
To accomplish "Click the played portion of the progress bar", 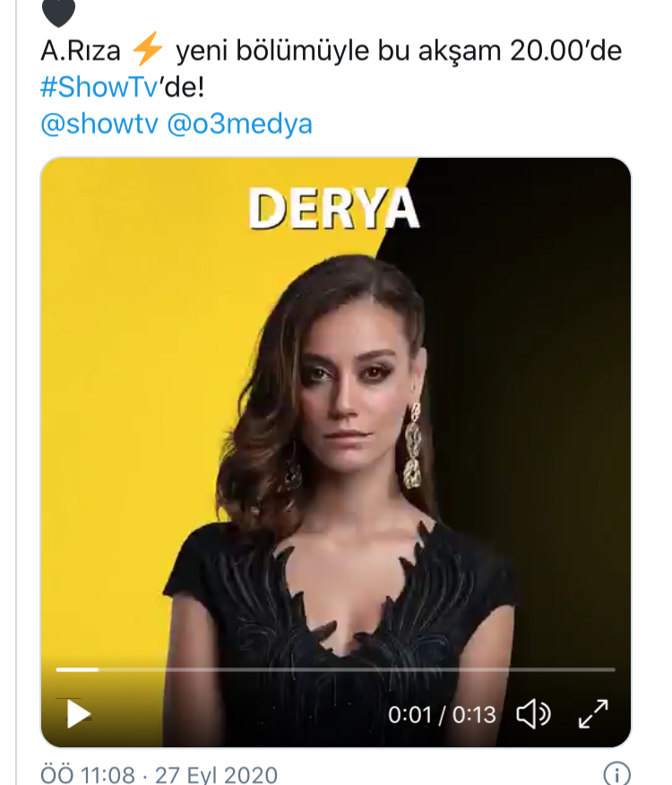I will tap(77, 669).
